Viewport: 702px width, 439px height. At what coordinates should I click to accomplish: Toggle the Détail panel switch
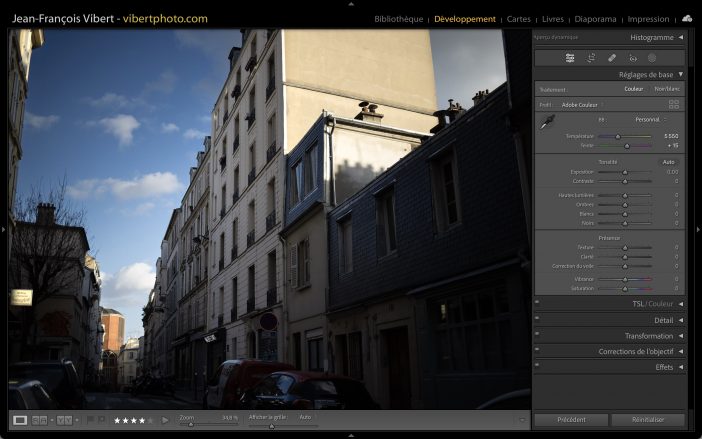(537, 320)
